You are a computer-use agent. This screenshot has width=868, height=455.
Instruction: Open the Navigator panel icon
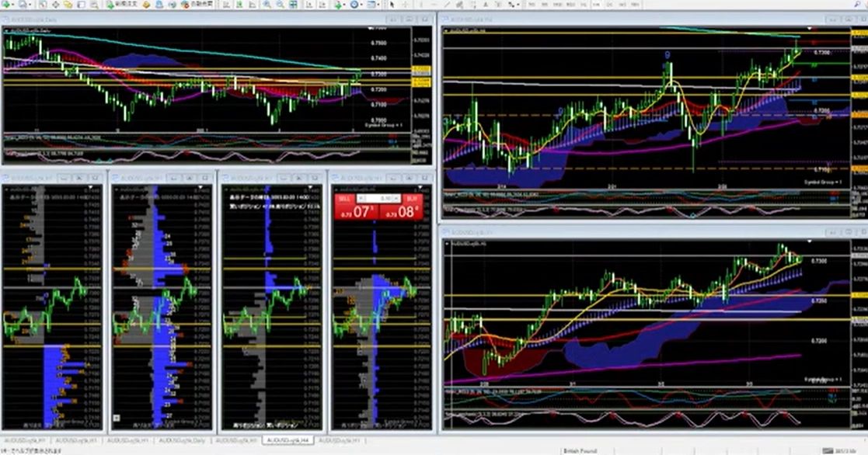click(x=68, y=5)
